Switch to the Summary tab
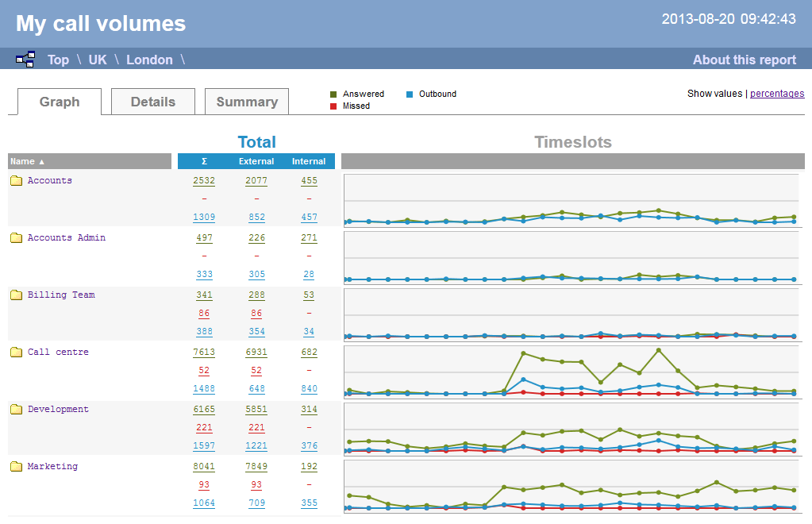 click(x=246, y=102)
